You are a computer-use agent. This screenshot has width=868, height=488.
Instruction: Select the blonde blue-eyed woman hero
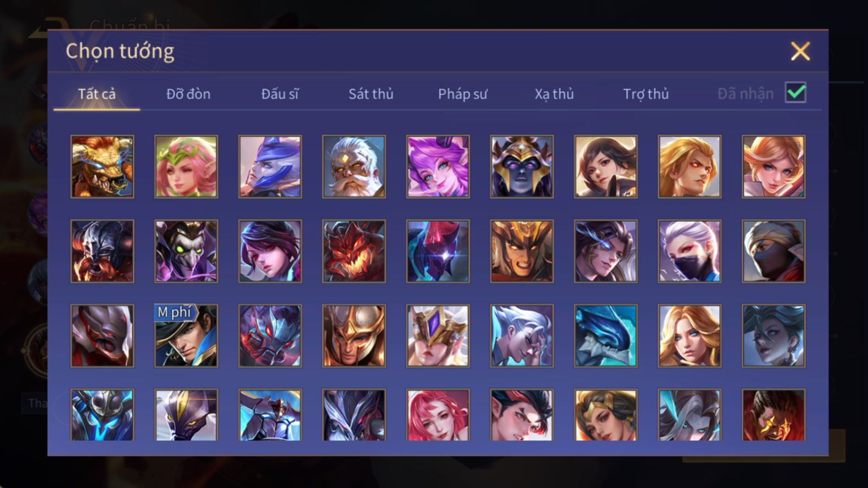689,336
